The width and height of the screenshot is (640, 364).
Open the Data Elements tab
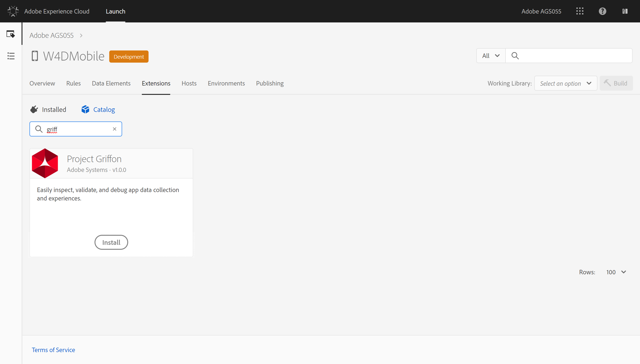point(111,83)
